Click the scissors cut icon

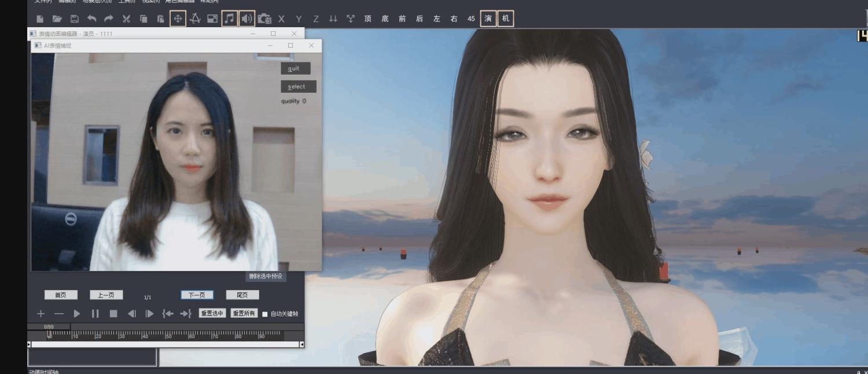[126, 19]
